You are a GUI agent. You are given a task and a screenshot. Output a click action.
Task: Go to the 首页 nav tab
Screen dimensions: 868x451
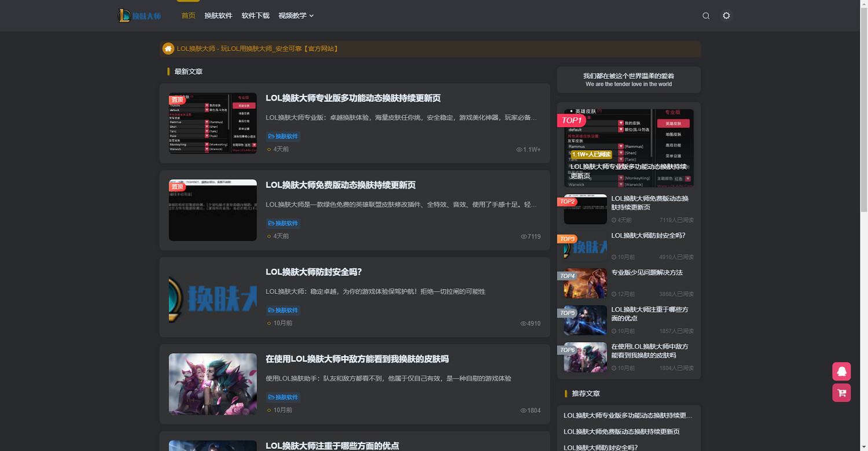pos(188,16)
